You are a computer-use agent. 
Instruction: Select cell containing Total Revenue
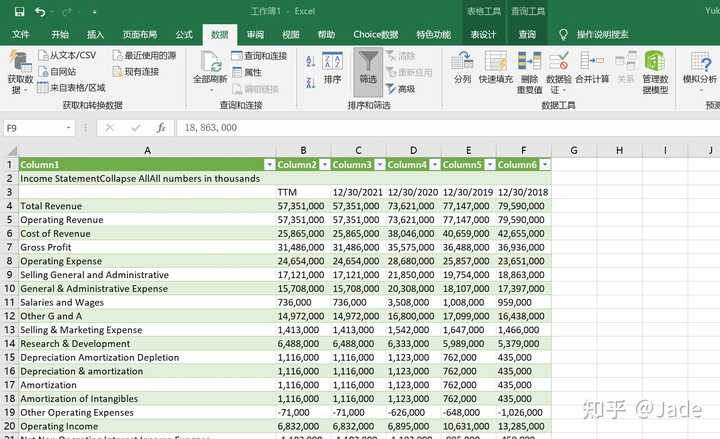147,206
